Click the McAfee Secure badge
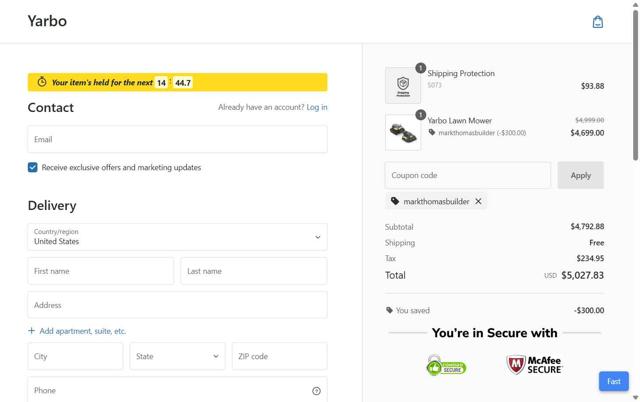 [534, 365]
